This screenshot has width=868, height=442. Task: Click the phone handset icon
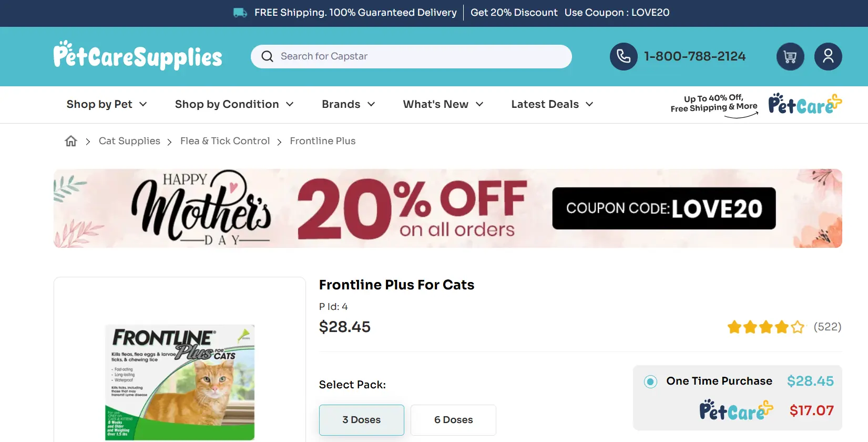tap(624, 56)
